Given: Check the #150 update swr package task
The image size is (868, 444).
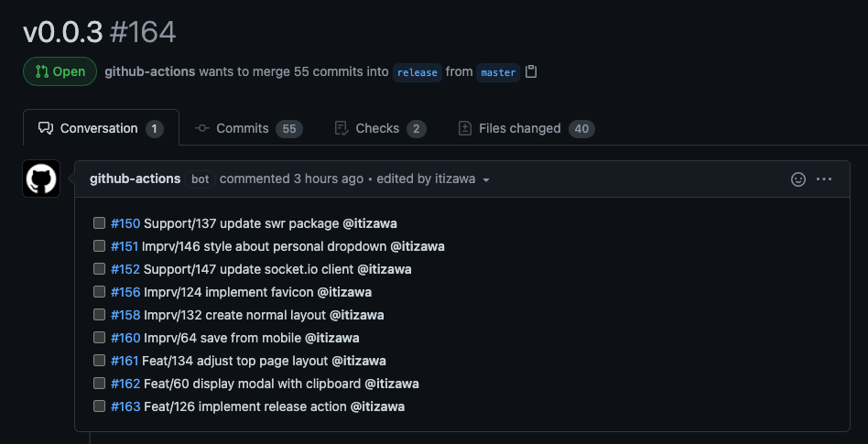Looking at the screenshot, I should pyautogui.click(x=99, y=223).
